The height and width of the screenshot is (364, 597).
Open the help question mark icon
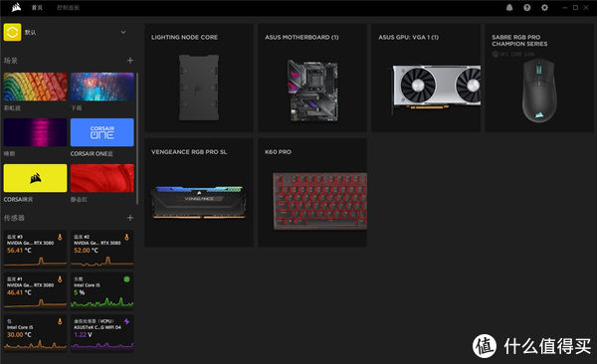[x=527, y=8]
